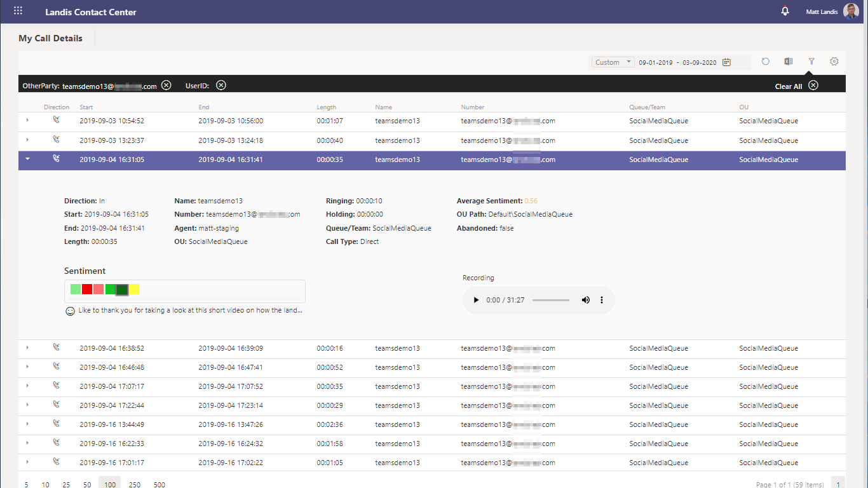Expand the 2019-09-16 16:22:33 call row
This screenshot has width=868, height=488.
tap(27, 443)
